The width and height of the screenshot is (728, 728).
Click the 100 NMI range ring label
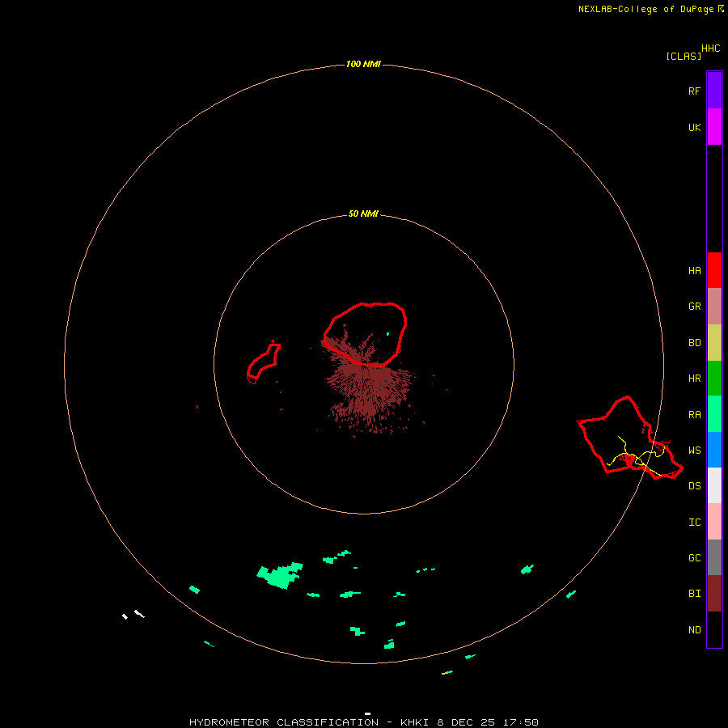click(x=363, y=64)
